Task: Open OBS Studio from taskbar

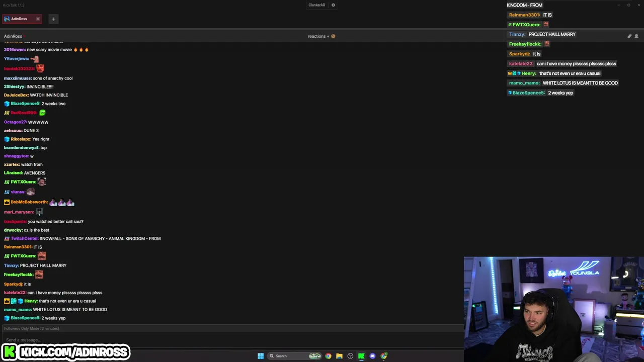Action: pyautogui.click(x=350, y=356)
